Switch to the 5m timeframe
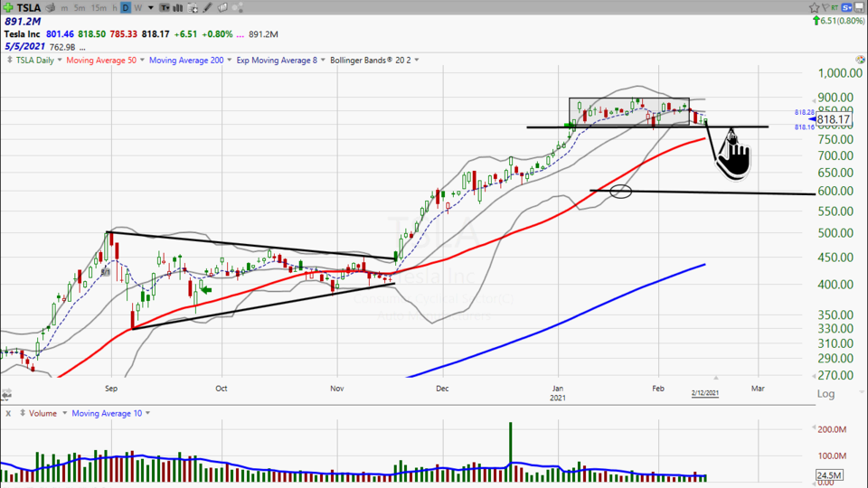The height and width of the screenshot is (488, 868). tap(80, 8)
